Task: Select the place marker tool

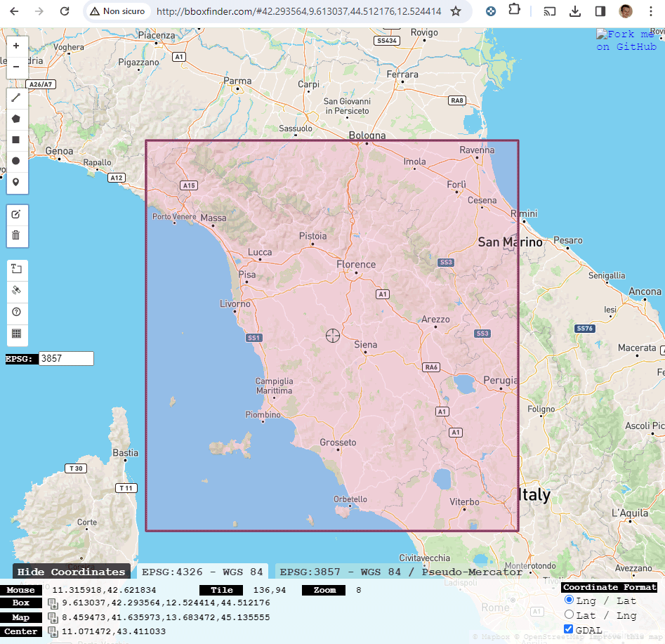Action: point(16,182)
